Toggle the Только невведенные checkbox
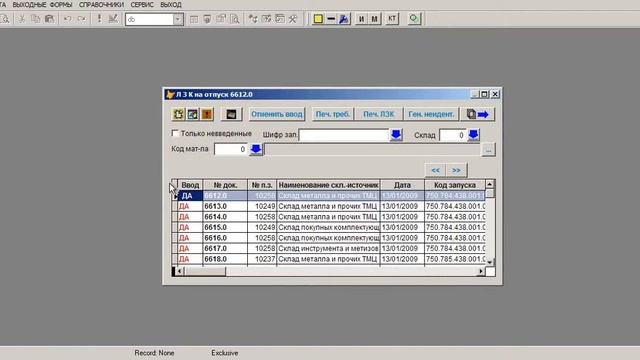This screenshot has height=360, width=640. click(175, 133)
